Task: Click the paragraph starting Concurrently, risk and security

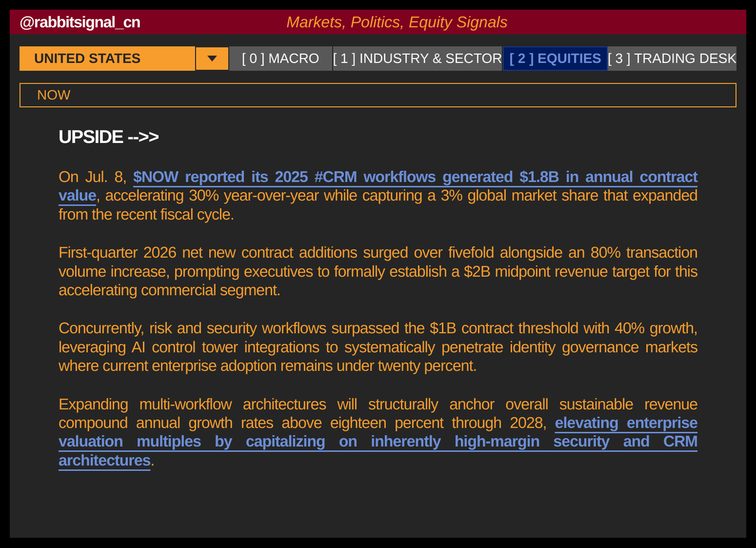Action: point(378,347)
